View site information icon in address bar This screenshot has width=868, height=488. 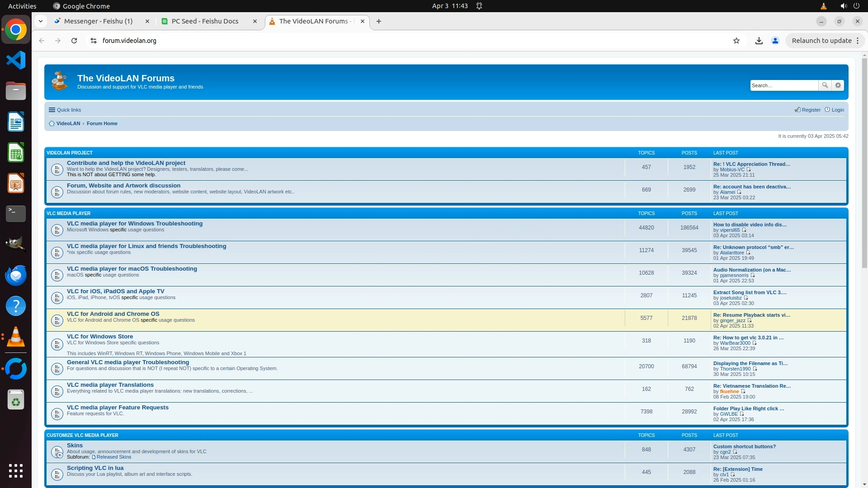(x=94, y=41)
